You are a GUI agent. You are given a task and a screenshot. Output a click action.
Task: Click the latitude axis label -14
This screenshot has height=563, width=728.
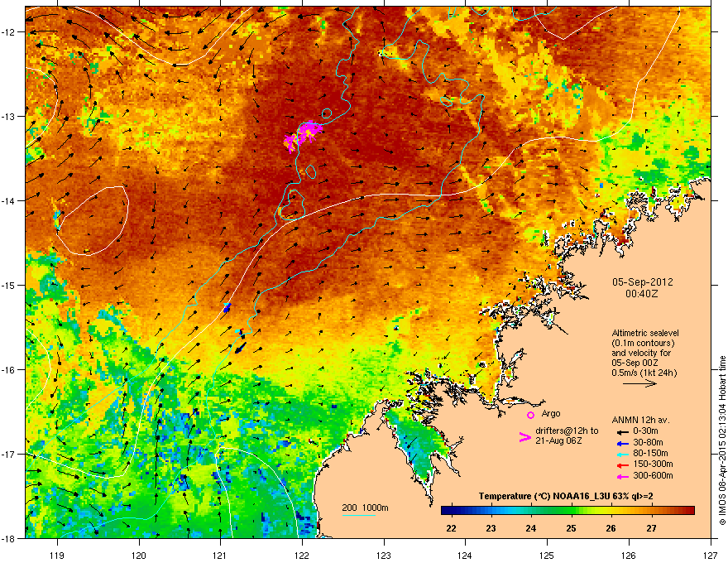coord(8,201)
